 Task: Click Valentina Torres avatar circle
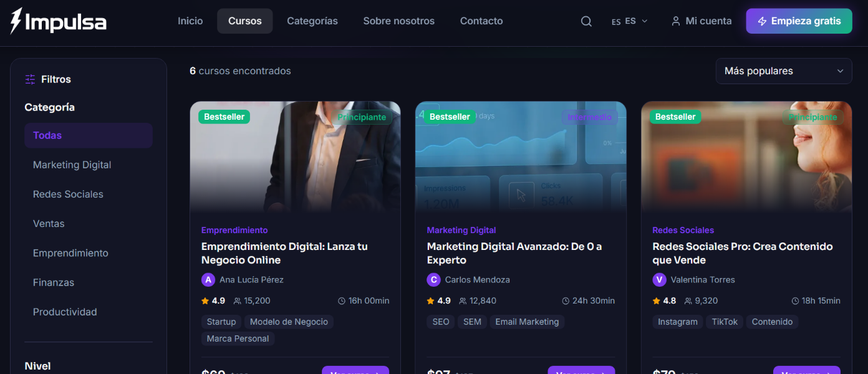(660, 280)
